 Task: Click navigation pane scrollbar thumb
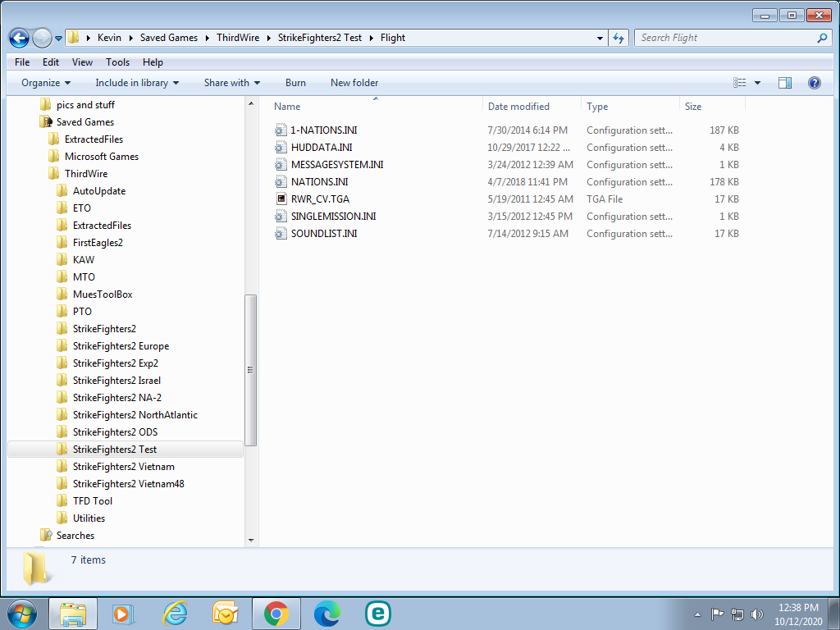pos(250,370)
